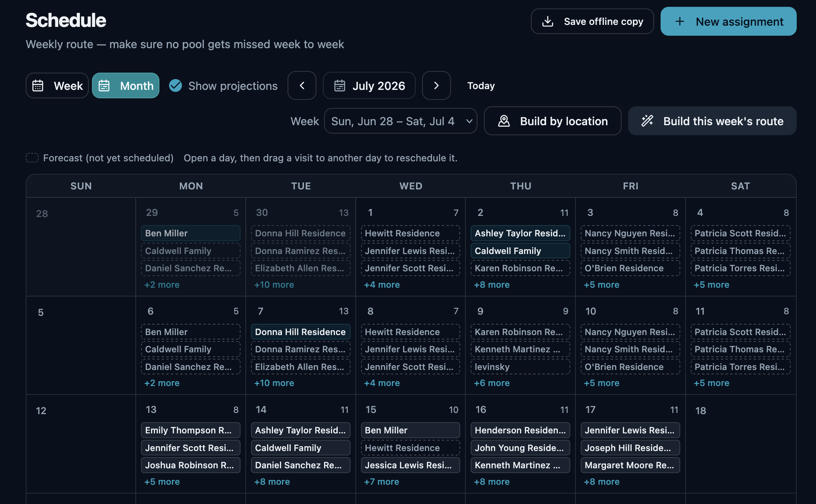This screenshot has height=504, width=816.
Task: Select the Saturday July 18 day cell
Action: pyautogui.click(x=741, y=444)
